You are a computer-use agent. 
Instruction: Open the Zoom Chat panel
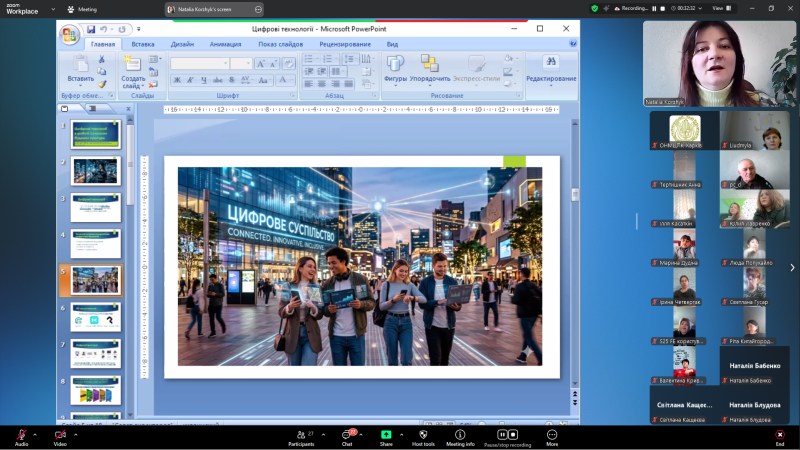347,435
